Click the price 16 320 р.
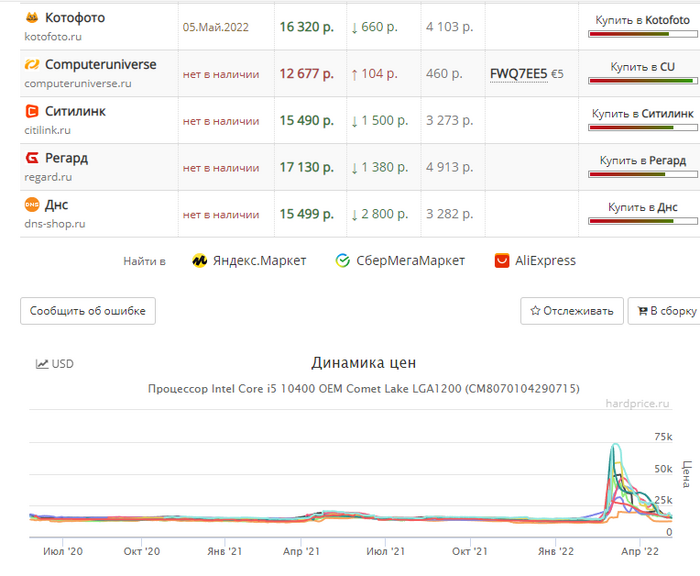 (x=307, y=27)
